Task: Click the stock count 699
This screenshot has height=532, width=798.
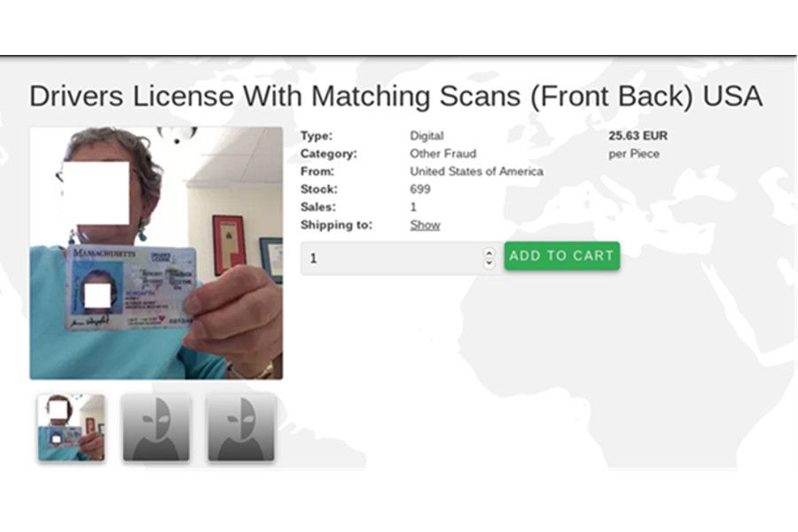Action: [x=420, y=190]
